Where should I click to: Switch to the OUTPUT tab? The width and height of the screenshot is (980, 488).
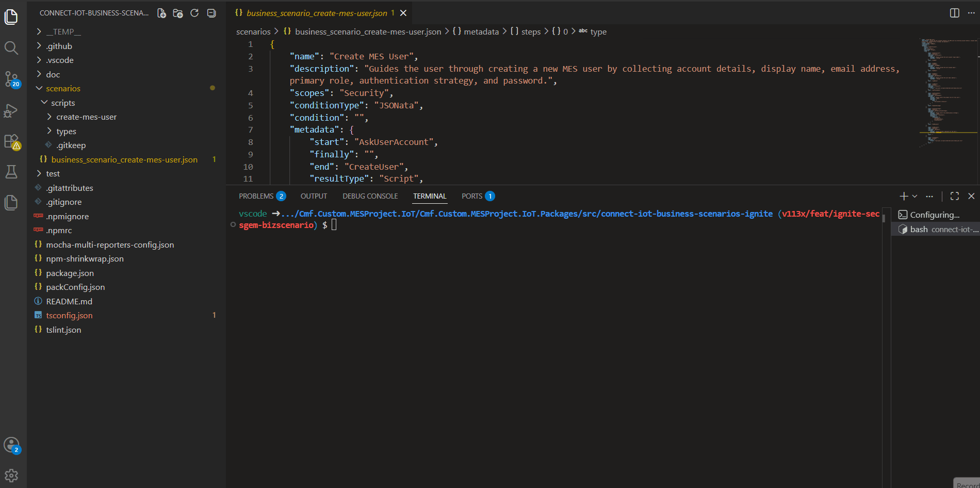click(x=314, y=196)
